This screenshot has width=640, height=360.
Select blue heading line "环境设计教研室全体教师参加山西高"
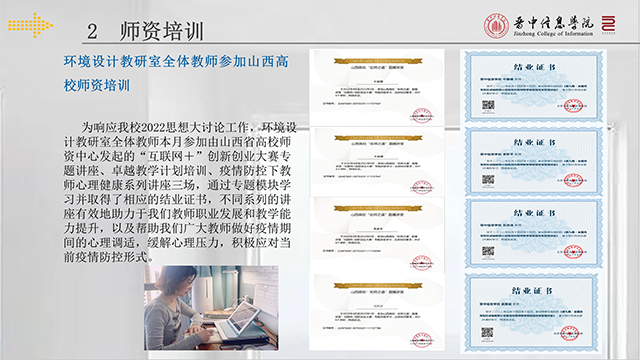point(176,62)
